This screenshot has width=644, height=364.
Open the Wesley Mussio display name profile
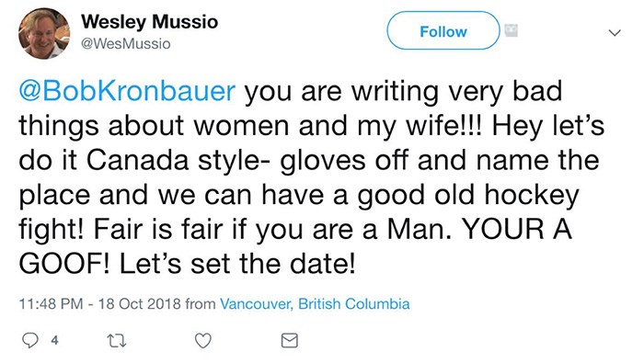149,21
